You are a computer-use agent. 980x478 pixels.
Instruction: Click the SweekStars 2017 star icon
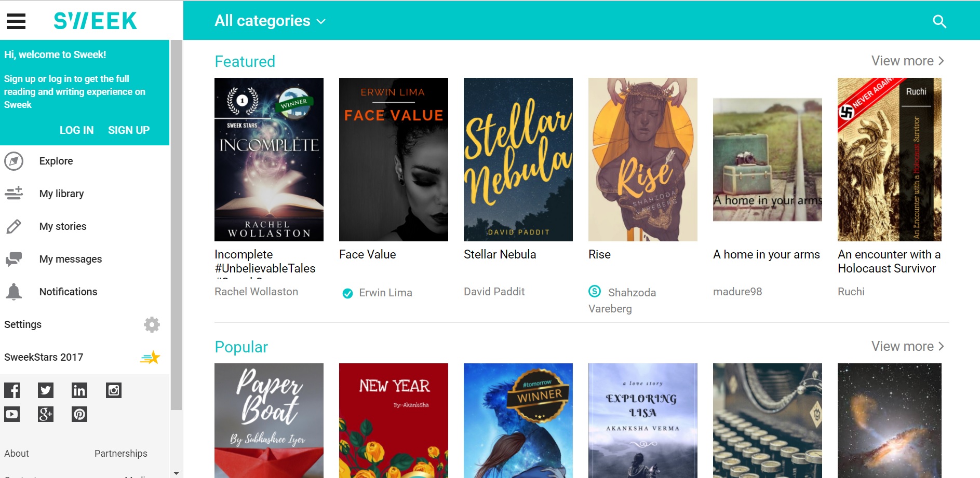150,357
